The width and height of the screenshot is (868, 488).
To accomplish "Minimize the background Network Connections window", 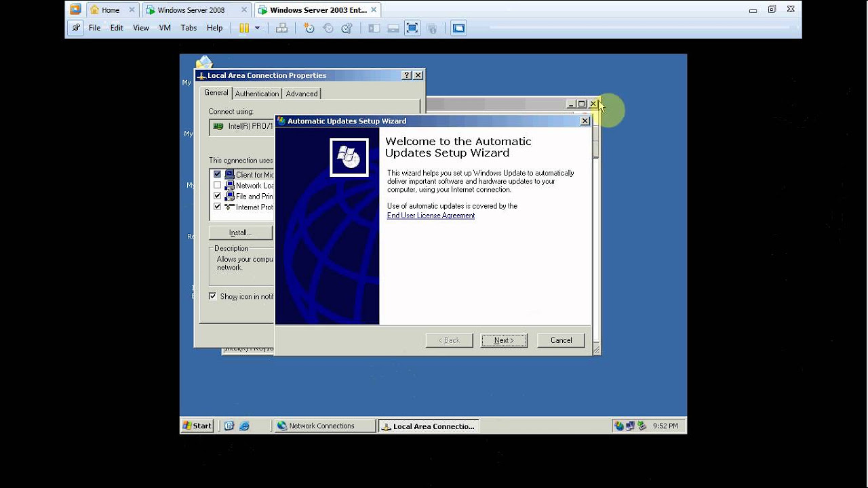I will (571, 104).
